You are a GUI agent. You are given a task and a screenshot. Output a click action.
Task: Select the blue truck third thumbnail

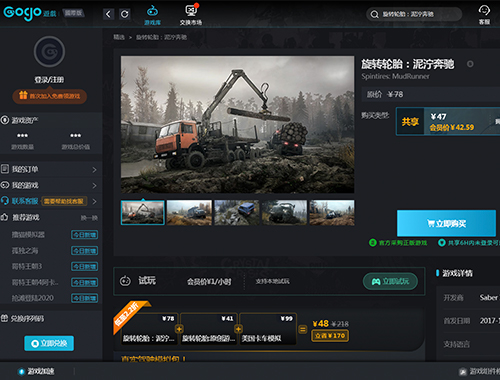(237, 212)
